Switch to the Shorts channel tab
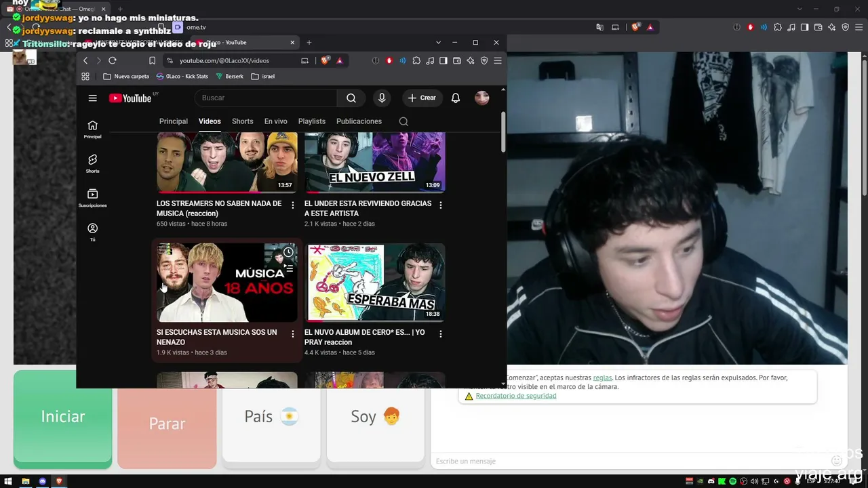This screenshot has width=868, height=488. 243,121
